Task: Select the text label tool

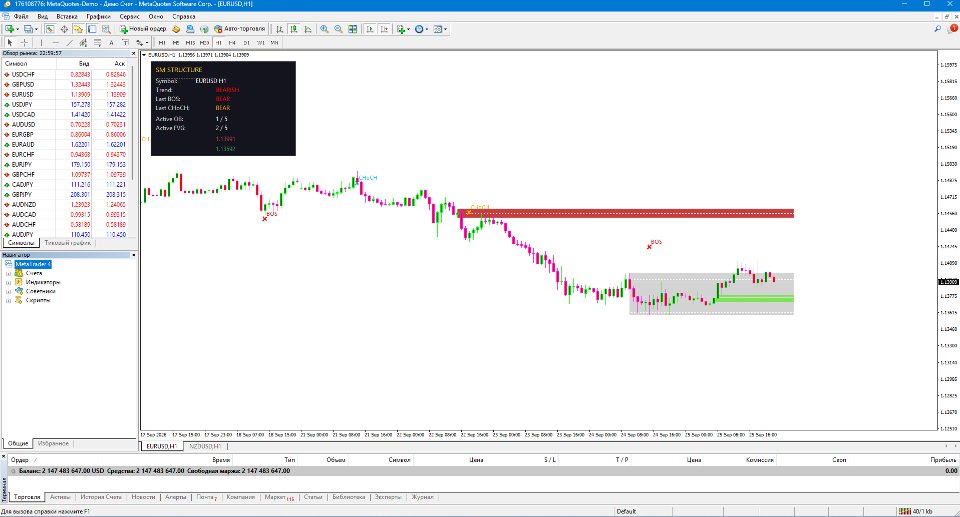Action: [x=126, y=42]
